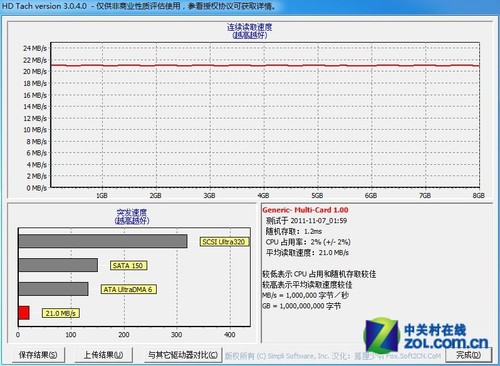Click the 完成(D) button
The image size is (500, 366).
pos(468,355)
